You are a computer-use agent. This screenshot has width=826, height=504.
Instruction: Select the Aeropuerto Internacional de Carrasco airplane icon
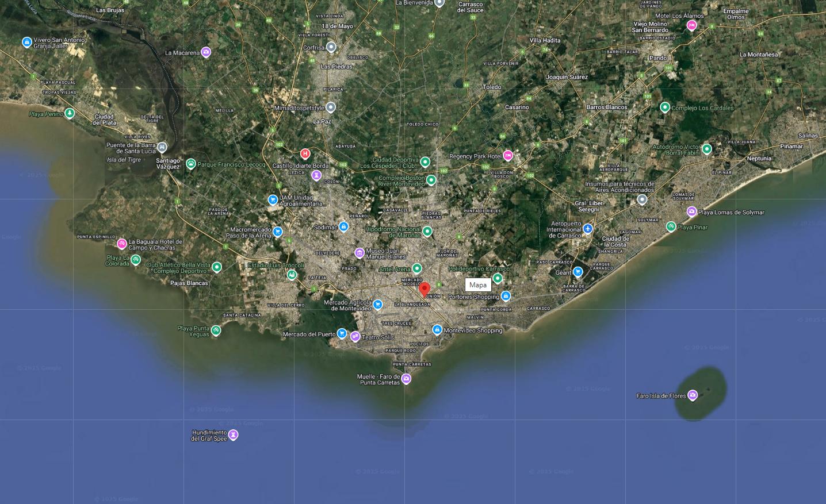(x=587, y=229)
